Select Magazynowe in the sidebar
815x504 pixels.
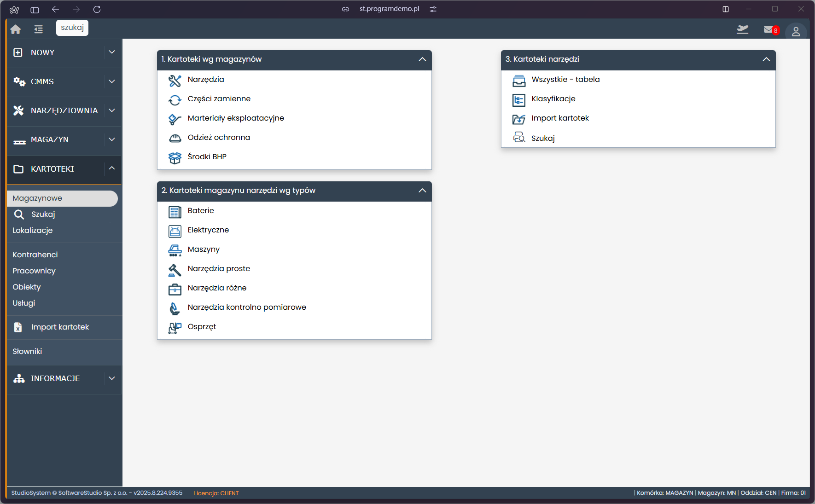[37, 198]
